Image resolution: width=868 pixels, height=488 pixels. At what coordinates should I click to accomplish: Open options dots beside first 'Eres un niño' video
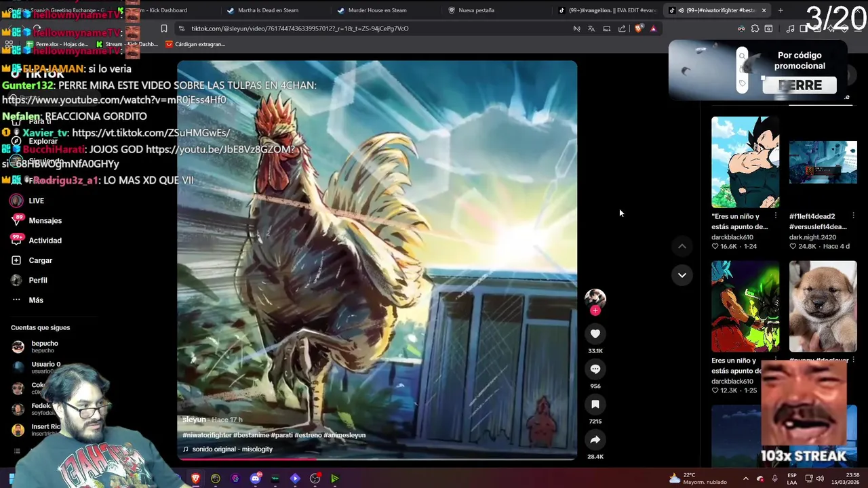775,216
